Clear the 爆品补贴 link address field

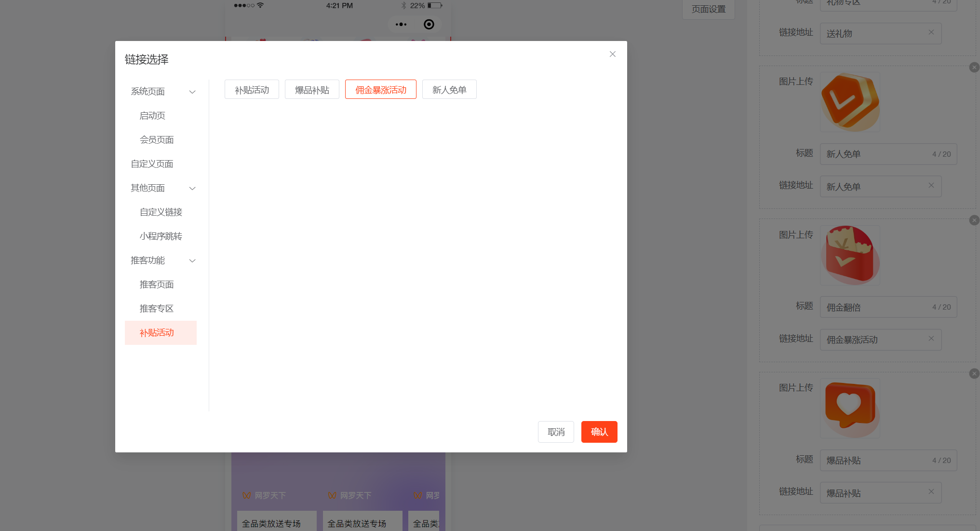(931, 491)
